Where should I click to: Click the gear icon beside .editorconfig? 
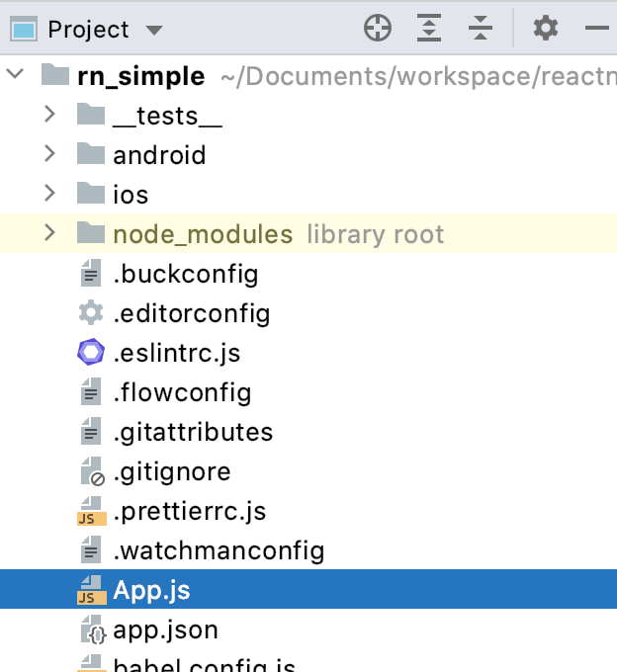(90, 313)
